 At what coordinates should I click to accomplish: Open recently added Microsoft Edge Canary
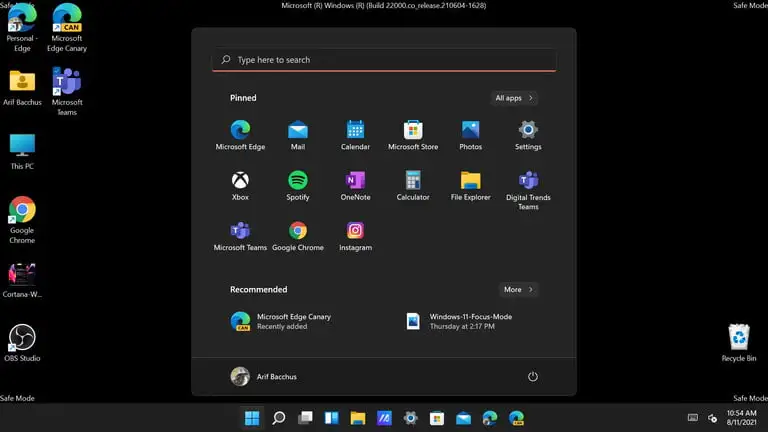pyautogui.click(x=281, y=321)
